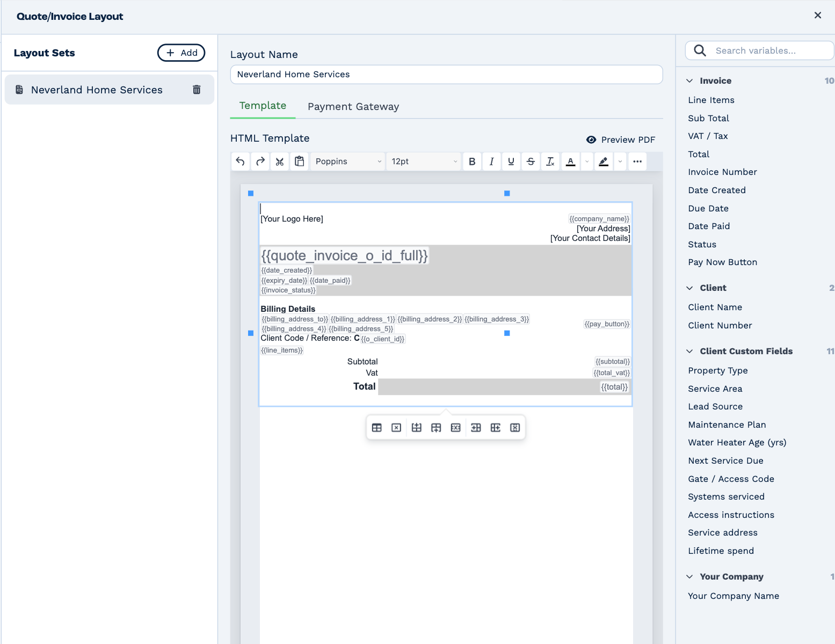The image size is (835, 644).
Task: Open table properties from the table toolbar
Action: tap(377, 428)
